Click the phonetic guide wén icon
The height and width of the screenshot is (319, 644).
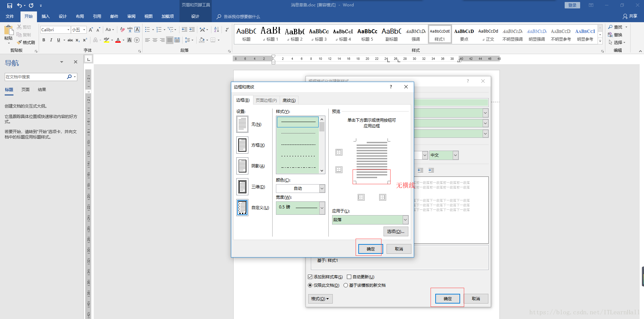coord(130,30)
